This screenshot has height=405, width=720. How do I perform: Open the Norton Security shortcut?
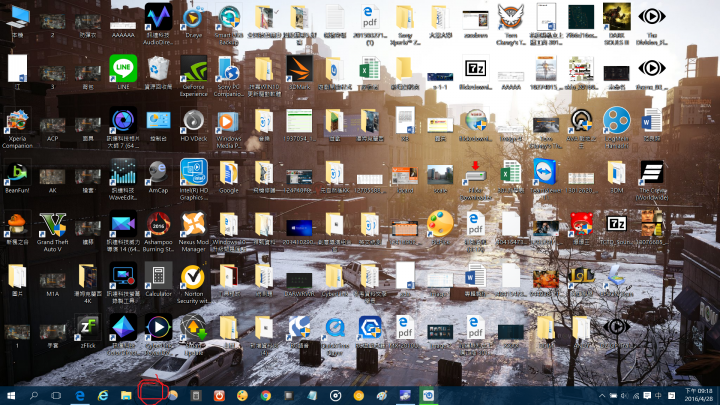click(x=193, y=283)
